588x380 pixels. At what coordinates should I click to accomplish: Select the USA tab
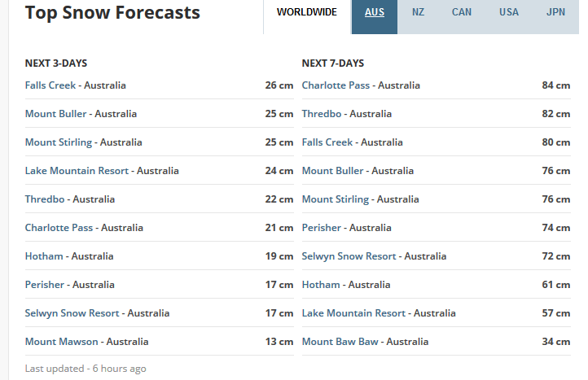coord(508,12)
